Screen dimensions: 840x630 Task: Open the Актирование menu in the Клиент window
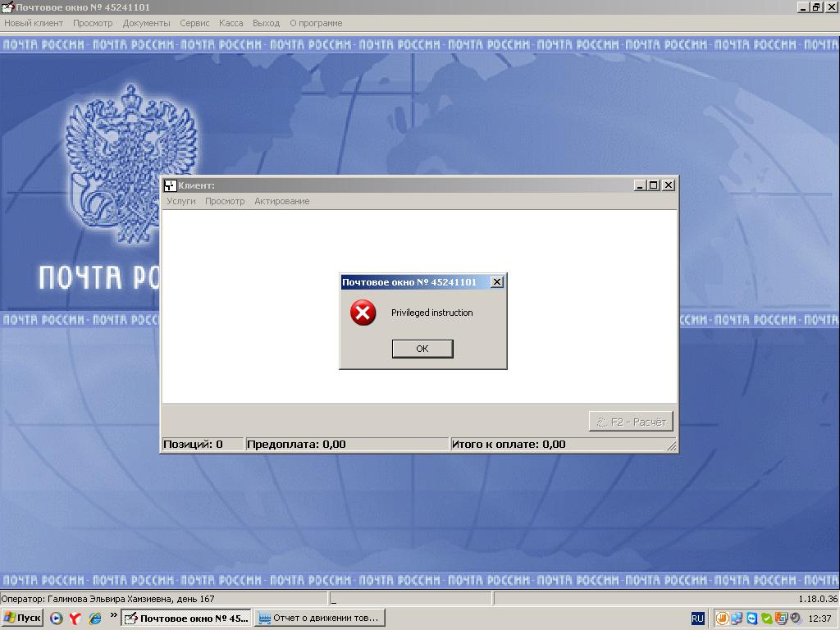(x=282, y=201)
